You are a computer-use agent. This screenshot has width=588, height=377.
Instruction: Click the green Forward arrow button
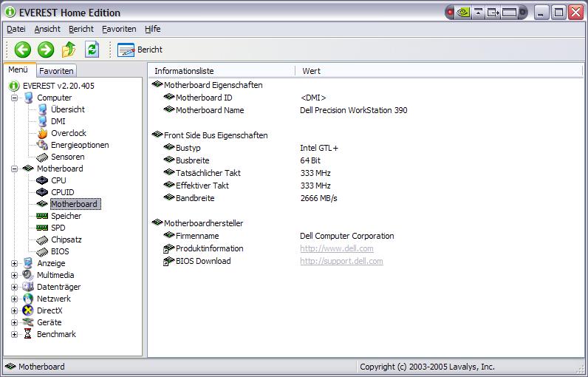[x=46, y=50]
